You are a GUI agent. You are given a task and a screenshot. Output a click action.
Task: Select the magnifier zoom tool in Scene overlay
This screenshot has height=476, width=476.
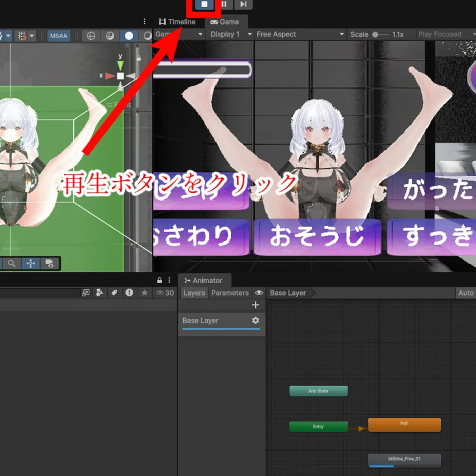pos(11,264)
